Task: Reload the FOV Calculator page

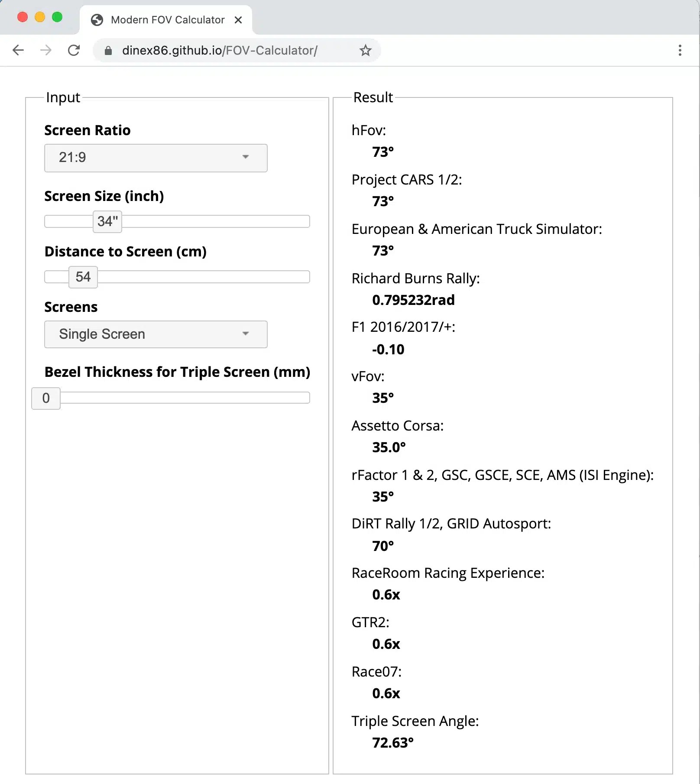Action: click(x=74, y=50)
